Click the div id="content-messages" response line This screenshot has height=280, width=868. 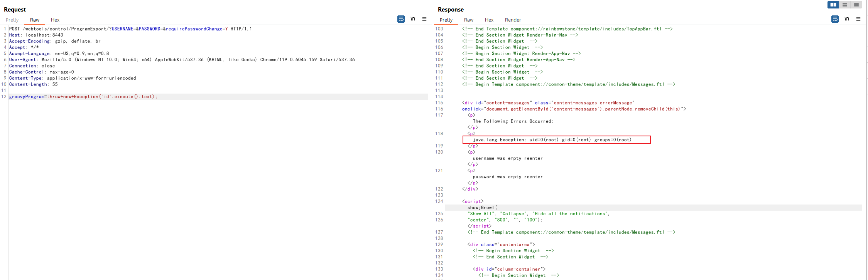[548, 103]
